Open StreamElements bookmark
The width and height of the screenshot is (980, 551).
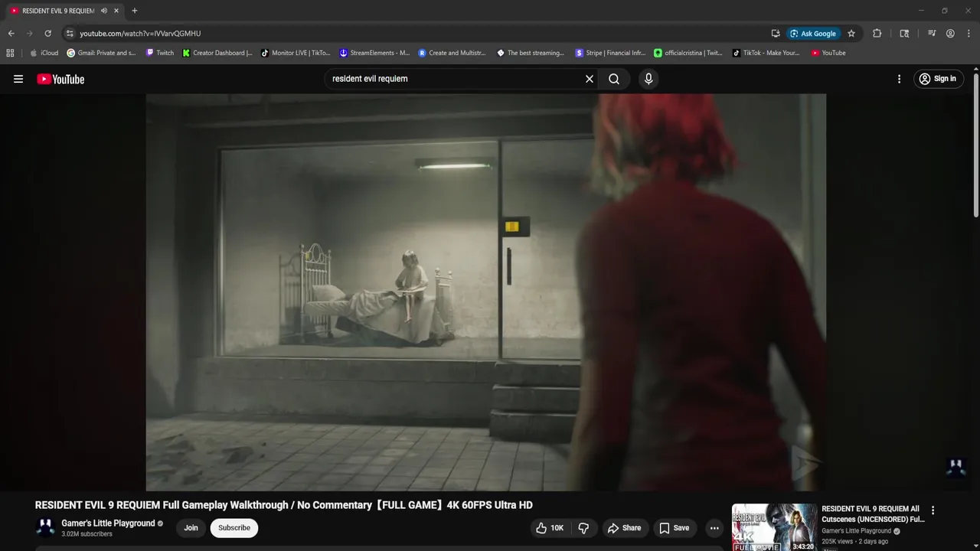[x=374, y=53]
